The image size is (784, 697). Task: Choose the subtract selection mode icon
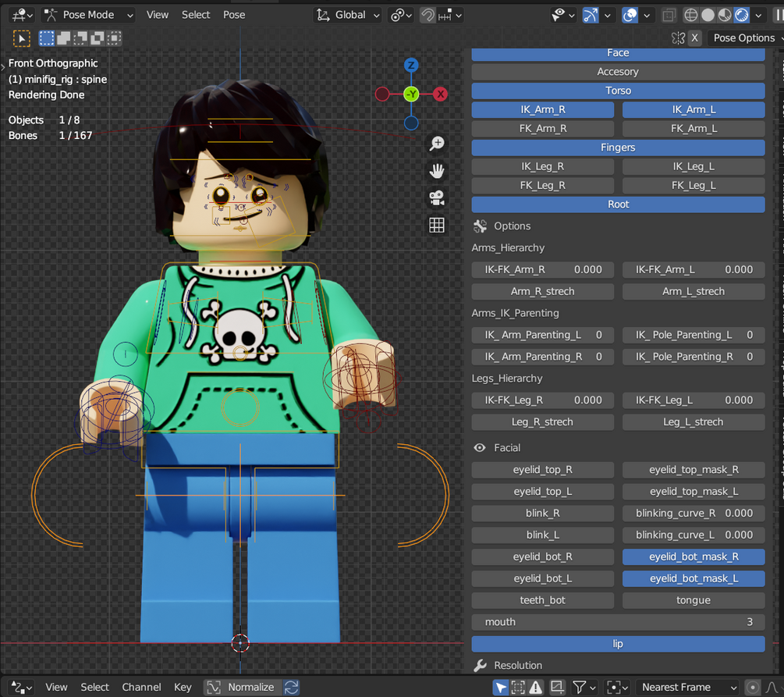tap(80, 38)
